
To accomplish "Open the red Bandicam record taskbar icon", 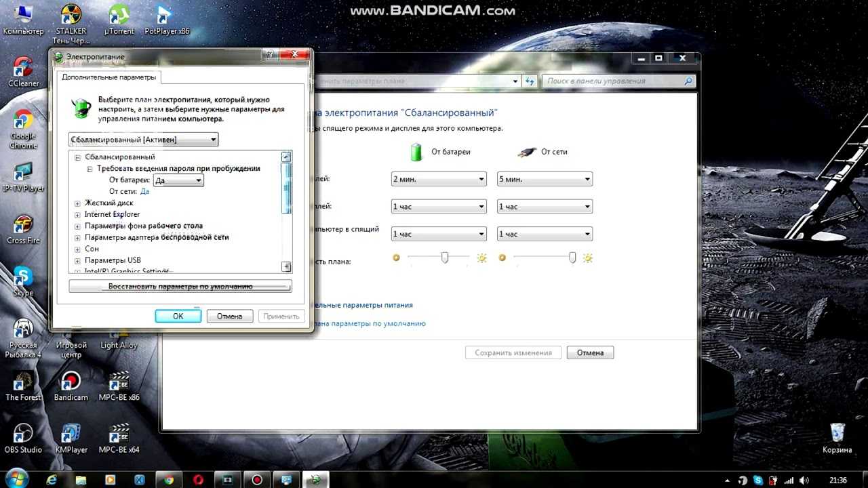I will point(257,479).
